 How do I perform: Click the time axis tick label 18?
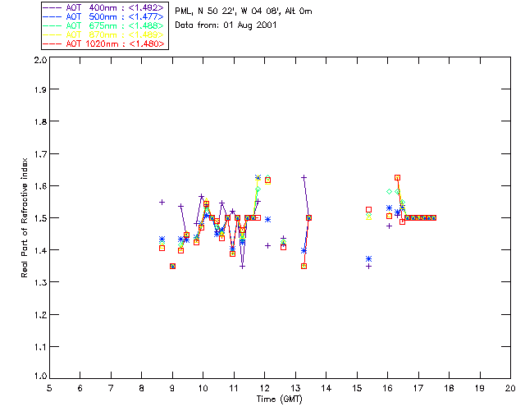[449, 388]
